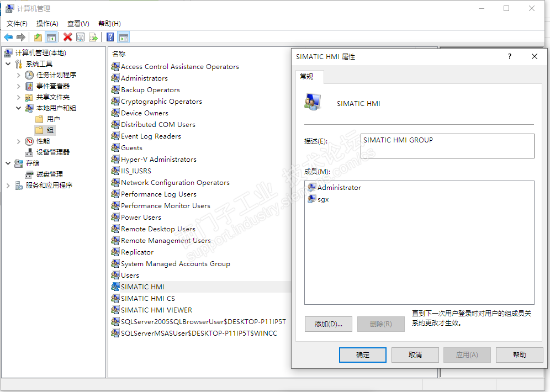Toggle the Show/Hide Console Tree icon

click(51, 37)
